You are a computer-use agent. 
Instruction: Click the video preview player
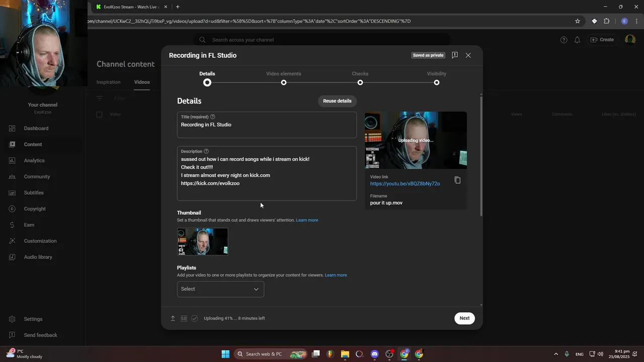point(416,140)
